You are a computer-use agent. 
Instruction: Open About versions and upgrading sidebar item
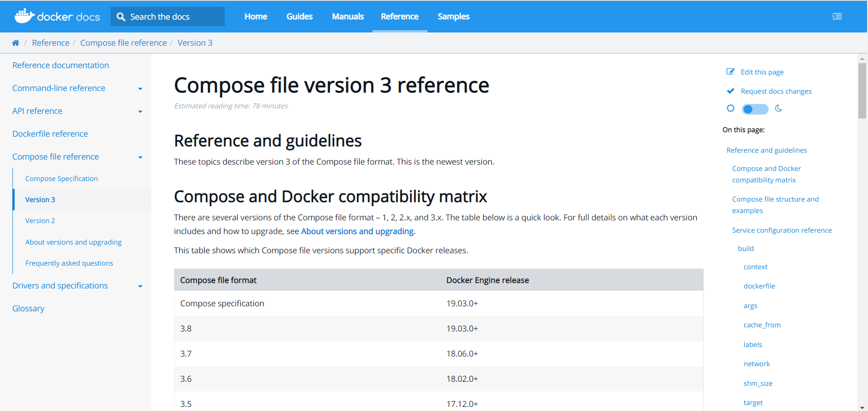coord(74,242)
